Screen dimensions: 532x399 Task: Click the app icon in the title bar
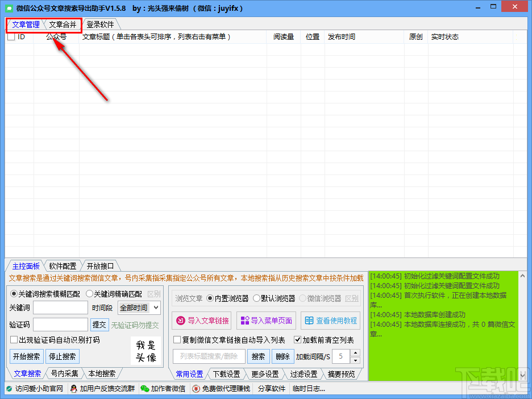[9, 8]
